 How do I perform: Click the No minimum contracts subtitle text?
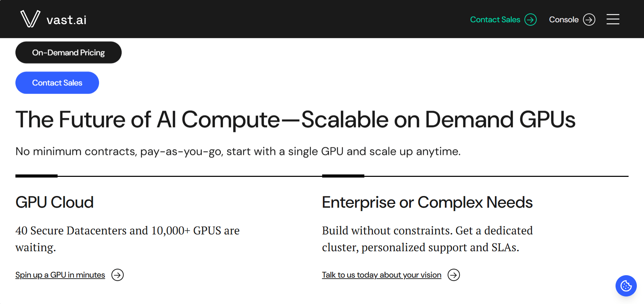coord(238,151)
